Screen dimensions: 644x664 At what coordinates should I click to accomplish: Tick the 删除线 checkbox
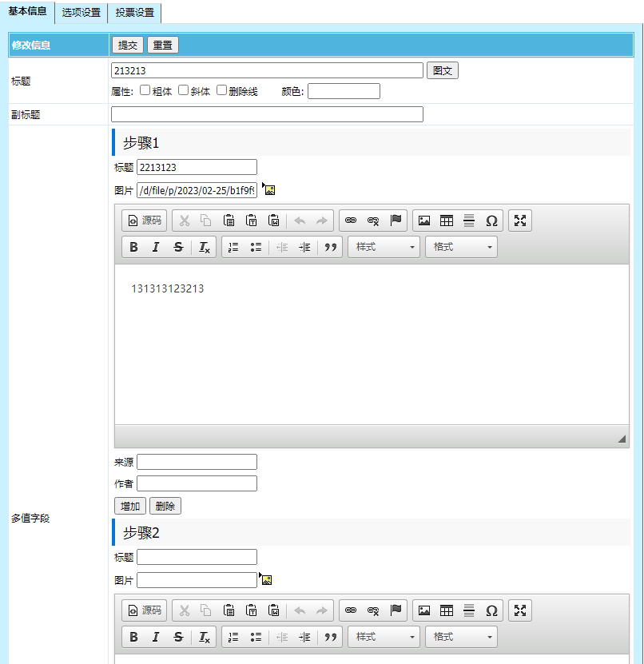pos(222,90)
